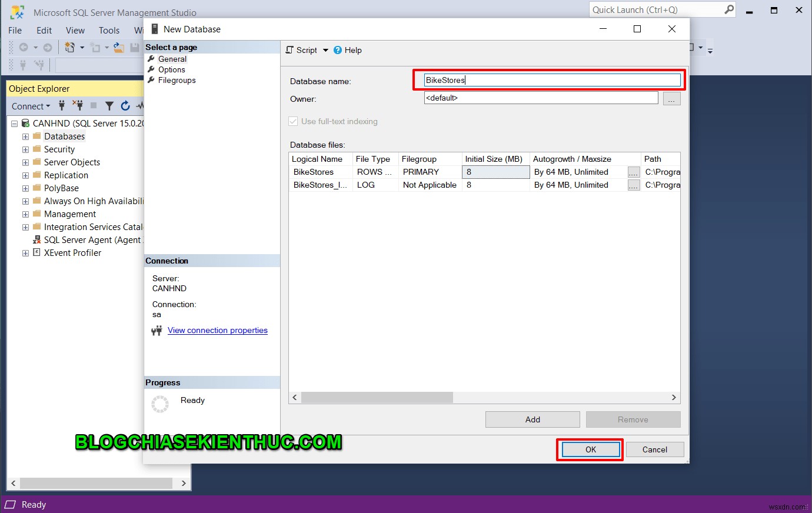Open the Tools menu

click(x=109, y=30)
